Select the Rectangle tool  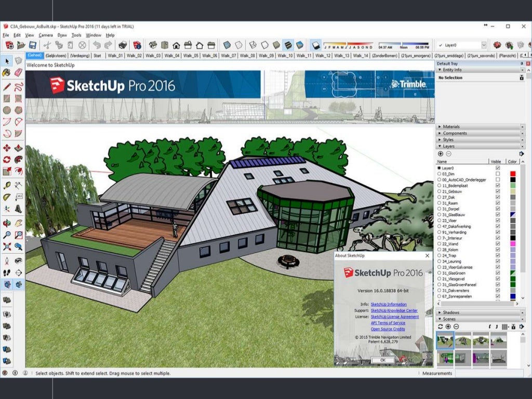pos(7,98)
